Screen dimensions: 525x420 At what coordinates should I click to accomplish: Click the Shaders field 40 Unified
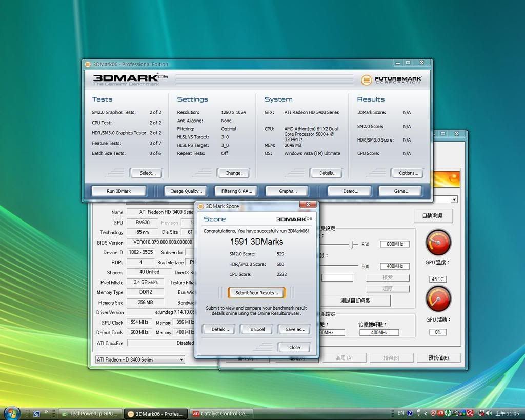point(149,272)
